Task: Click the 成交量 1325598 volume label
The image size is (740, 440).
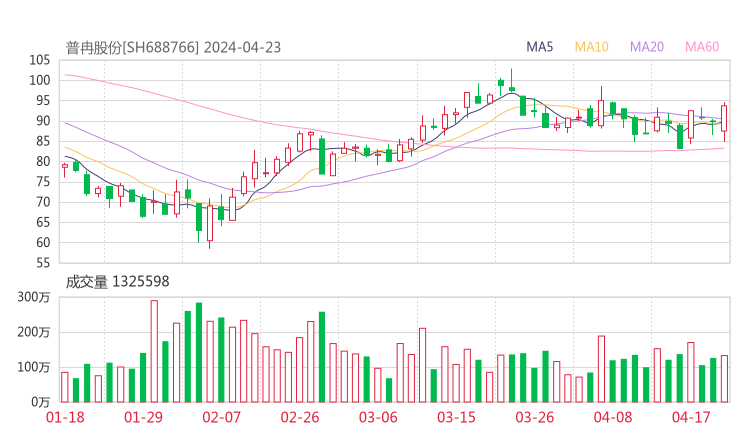Action: 117,282
